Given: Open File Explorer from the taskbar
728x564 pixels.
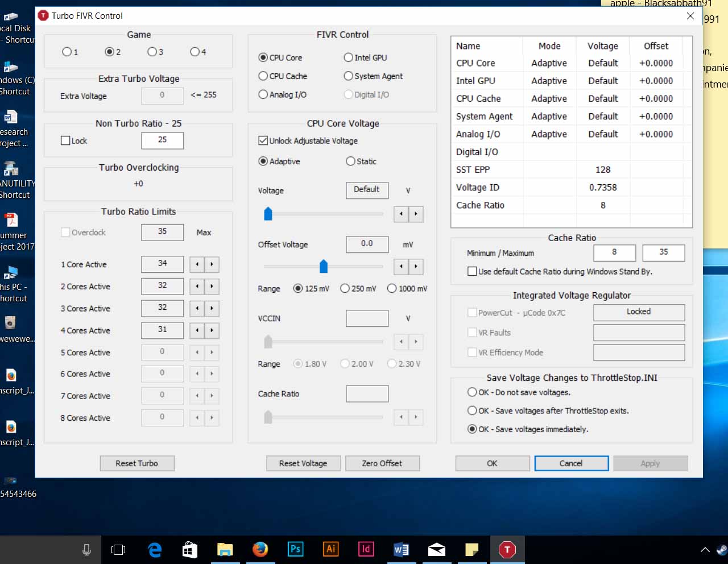Looking at the screenshot, I should (x=225, y=549).
